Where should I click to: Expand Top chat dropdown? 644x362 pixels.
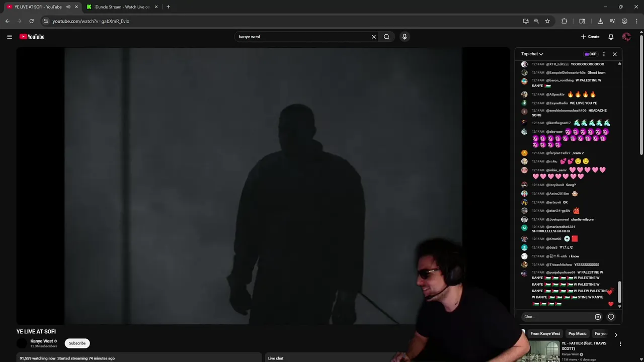tap(532, 54)
